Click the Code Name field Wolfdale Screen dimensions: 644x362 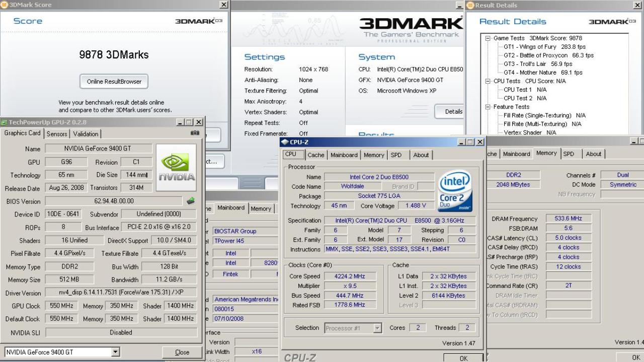pyautogui.click(x=352, y=187)
